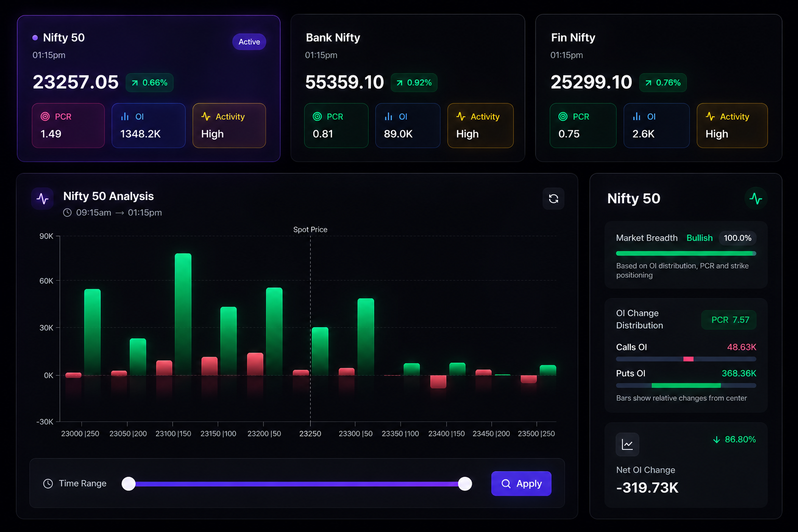
Task: Click the 100.0% Market Breadth badge
Action: [738, 238]
